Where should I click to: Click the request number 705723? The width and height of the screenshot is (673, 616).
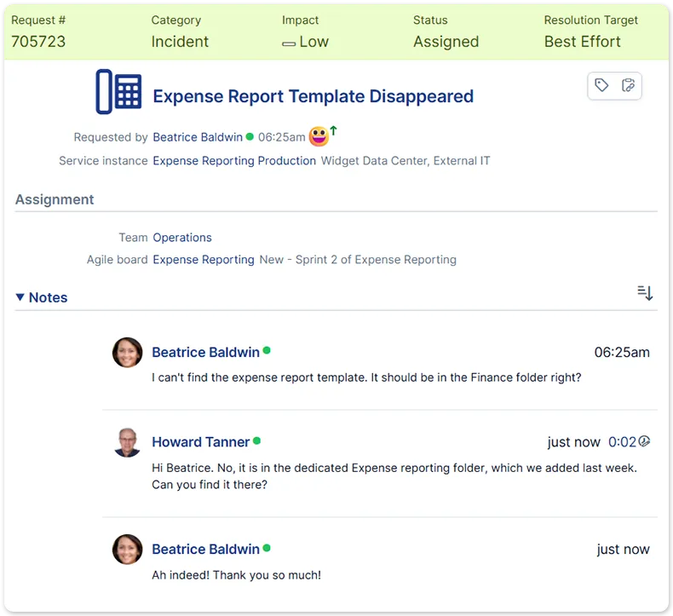[x=38, y=42]
